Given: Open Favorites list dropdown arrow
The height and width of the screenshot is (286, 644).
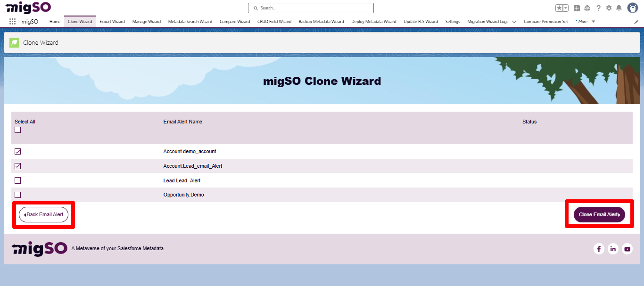Looking at the screenshot, I should (x=566, y=8).
